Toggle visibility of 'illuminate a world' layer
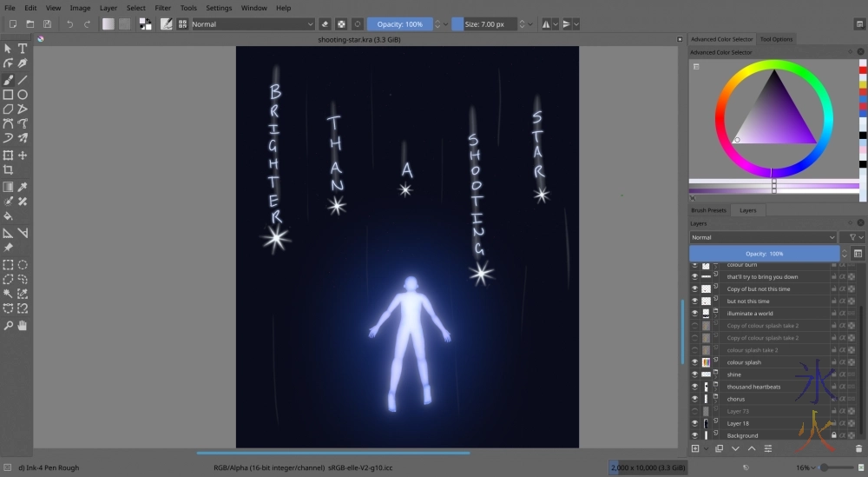868x477 pixels. [x=694, y=314]
